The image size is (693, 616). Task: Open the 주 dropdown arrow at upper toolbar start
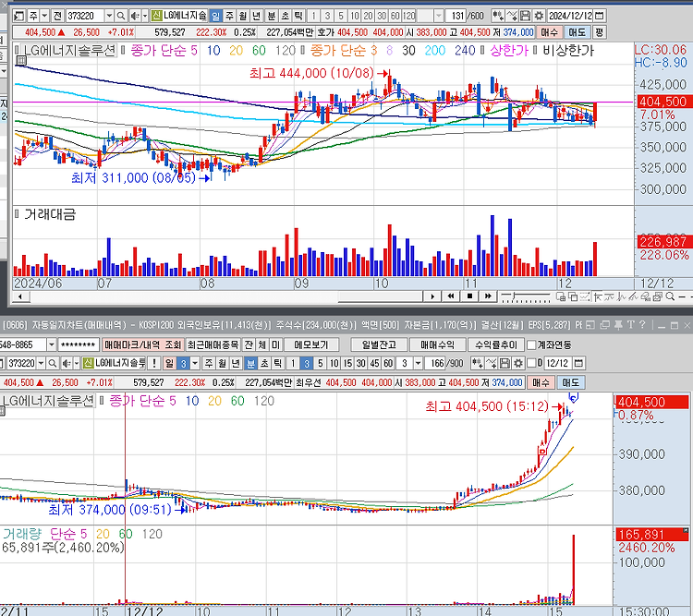click(x=44, y=17)
